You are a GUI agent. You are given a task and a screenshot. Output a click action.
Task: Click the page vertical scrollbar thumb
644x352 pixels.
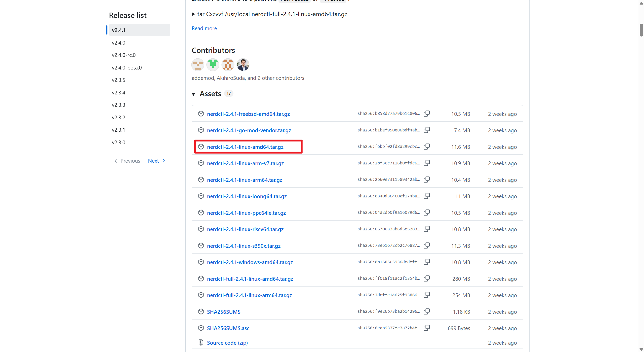coord(641,30)
